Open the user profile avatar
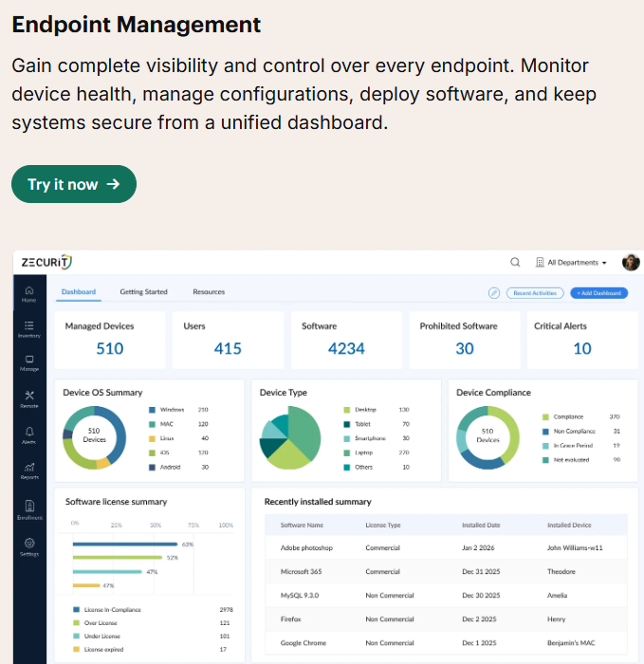 point(631,262)
